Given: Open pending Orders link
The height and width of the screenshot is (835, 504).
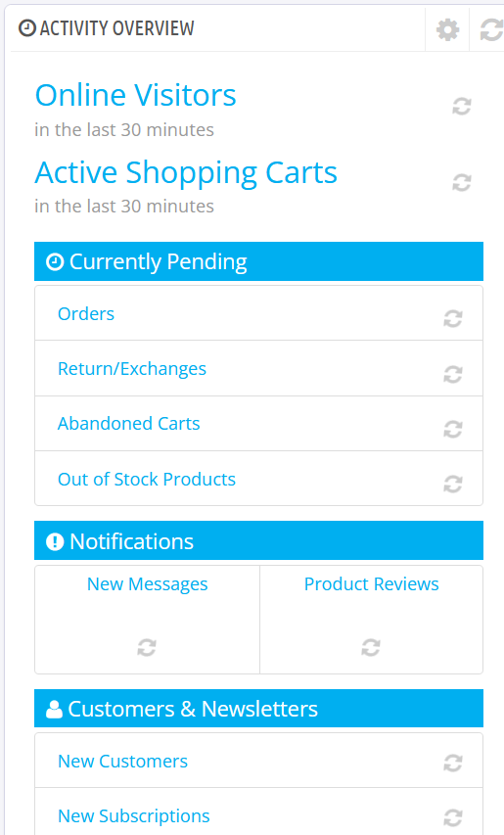Looking at the screenshot, I should 86,313.
